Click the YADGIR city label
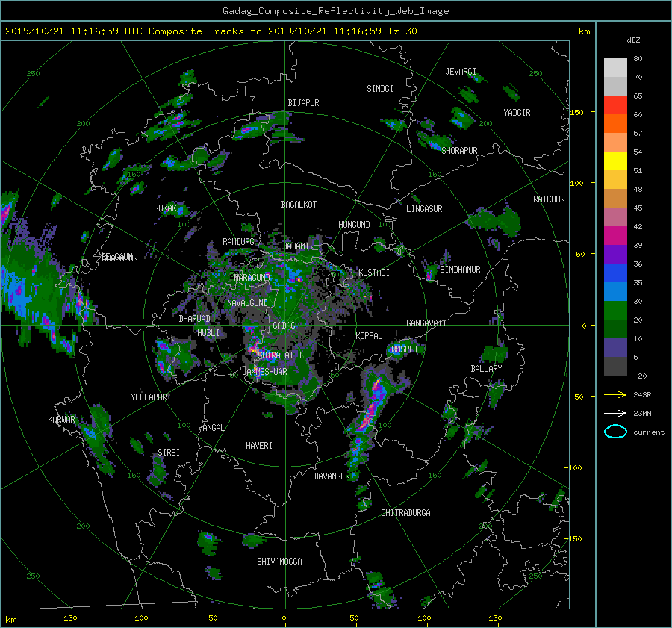The width and height of the screenshot is (672, 628). (x=517, y=113)
